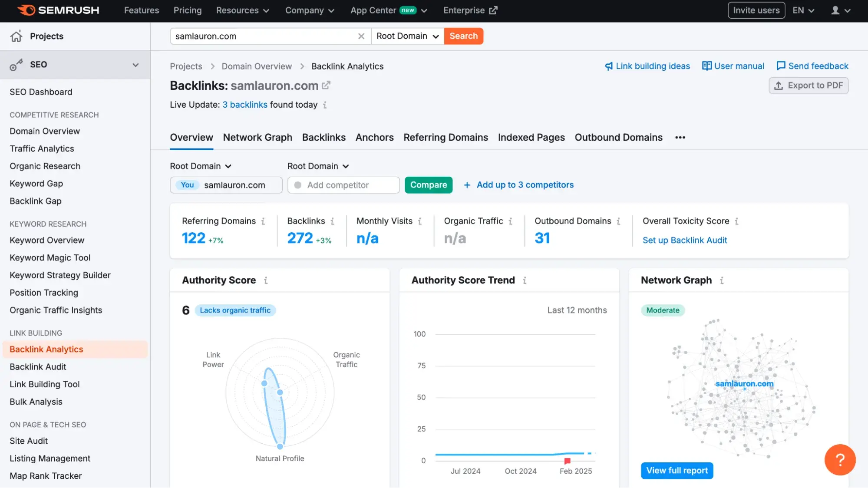Click the Add competitor input field
The height and width of the screenshot is (488, 868).
point(343,185)
